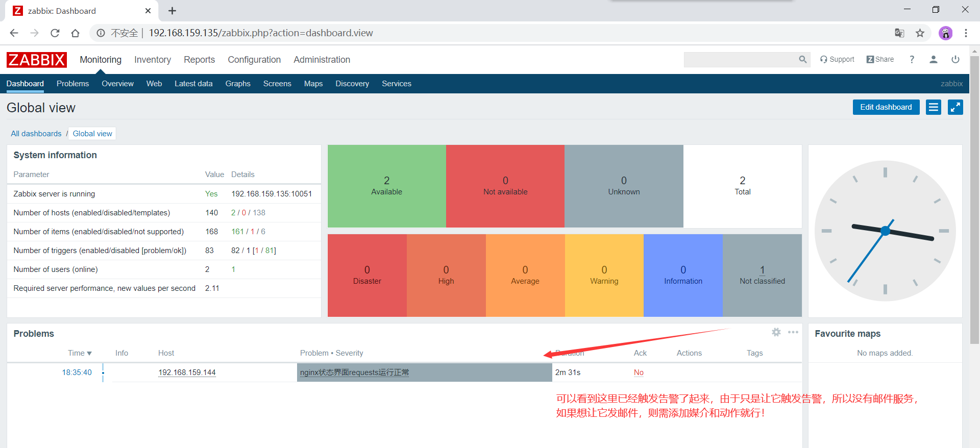This screenshot has height=448, width=980.
Task: Open nginx requests problem link
Action: 355,372
